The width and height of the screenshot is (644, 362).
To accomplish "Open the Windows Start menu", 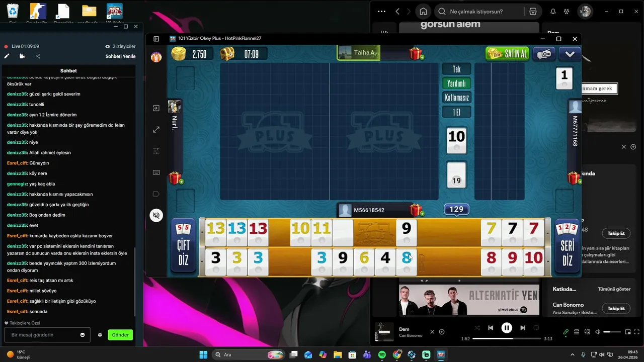I will [x=203, y=355].
